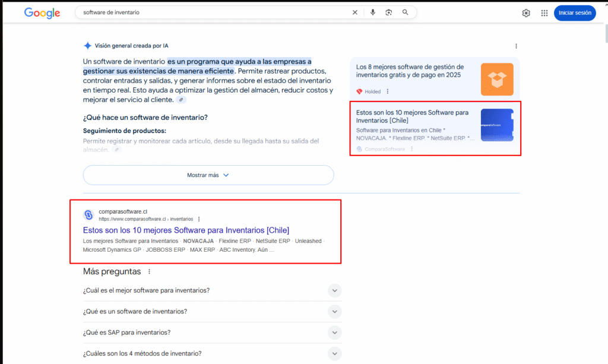Click the comparasoftware.cl favicon
The height and width of the screenshot is (364, 608).
click(88, 215)
